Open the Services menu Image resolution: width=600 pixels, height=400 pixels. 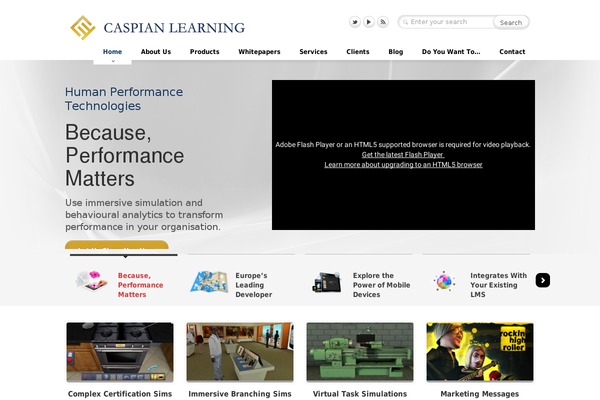[313, 52]
